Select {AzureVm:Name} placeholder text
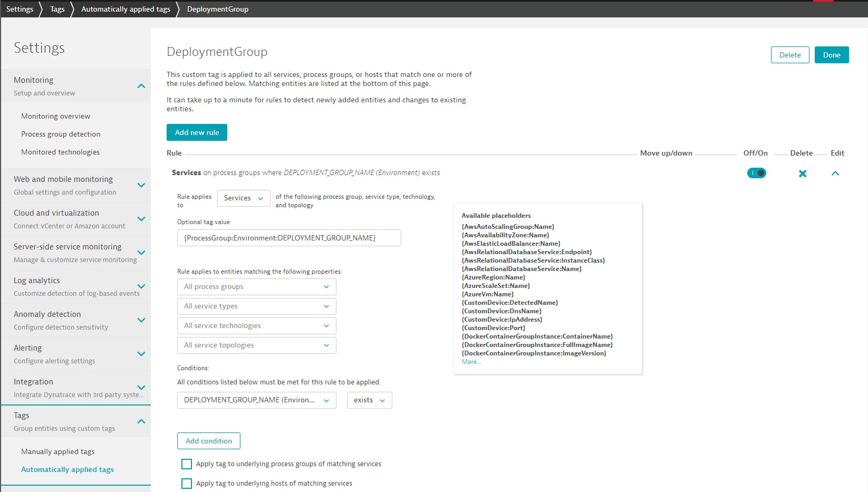This screenshot has width=868, height=492. click(x=487, y=294)
